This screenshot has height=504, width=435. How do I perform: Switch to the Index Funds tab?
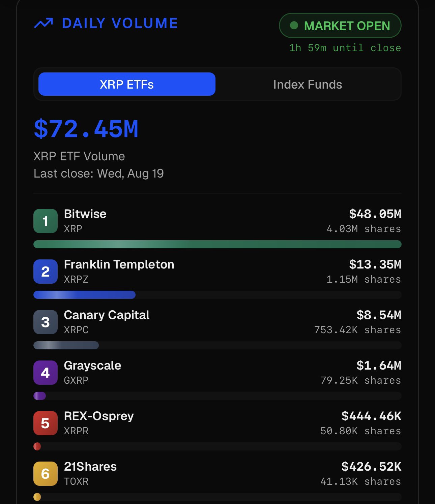[308, 84]
